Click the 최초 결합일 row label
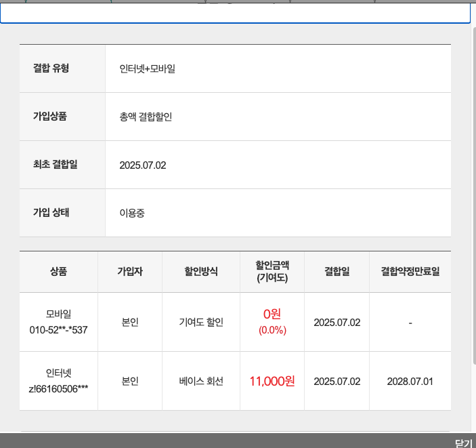The width and height of the screenshot is (476, 448). click(x=55, y=164)
